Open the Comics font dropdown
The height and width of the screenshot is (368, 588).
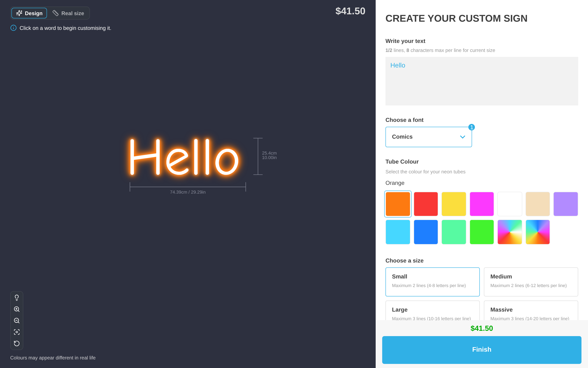pyautogui.click(x=429, y=137)
